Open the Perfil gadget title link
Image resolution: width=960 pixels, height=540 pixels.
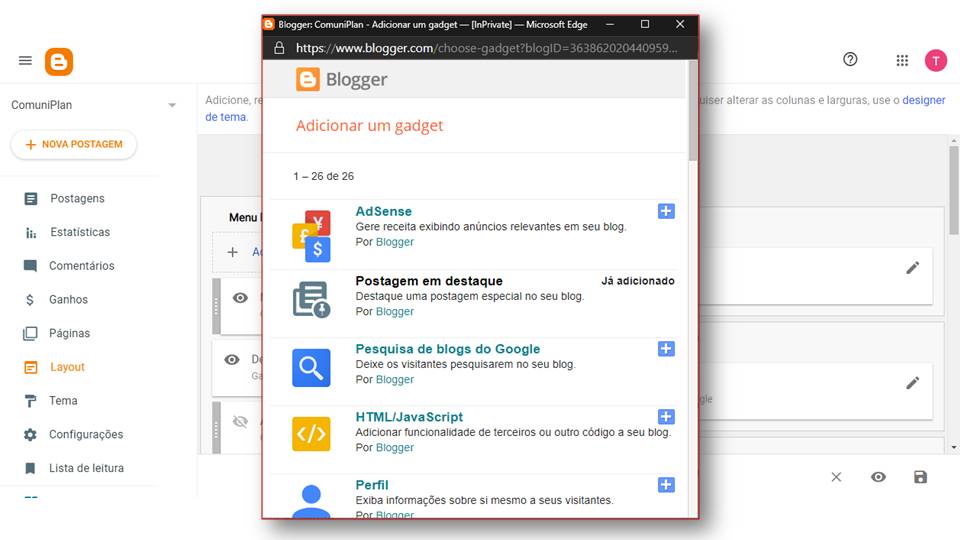(x=372, y=485)
